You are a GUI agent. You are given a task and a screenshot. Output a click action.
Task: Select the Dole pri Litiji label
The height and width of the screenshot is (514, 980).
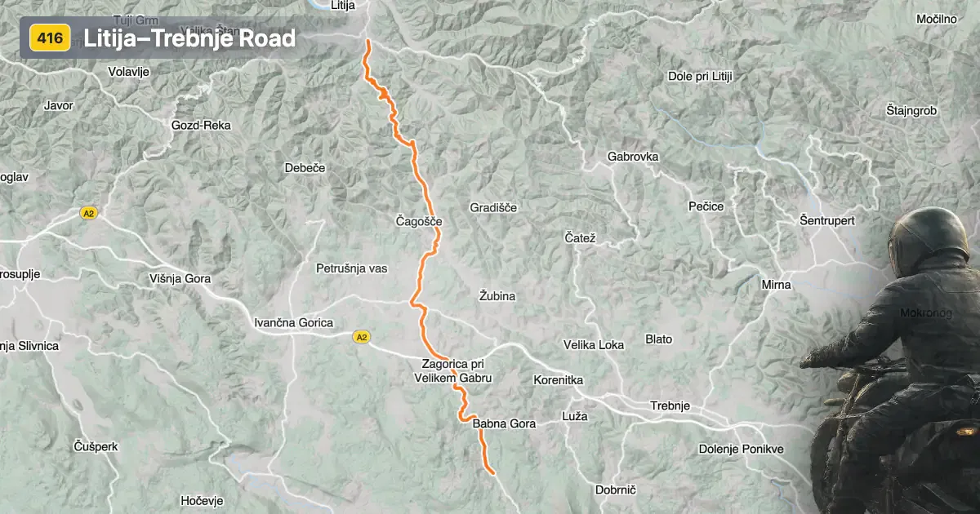[x=700, y=76]
